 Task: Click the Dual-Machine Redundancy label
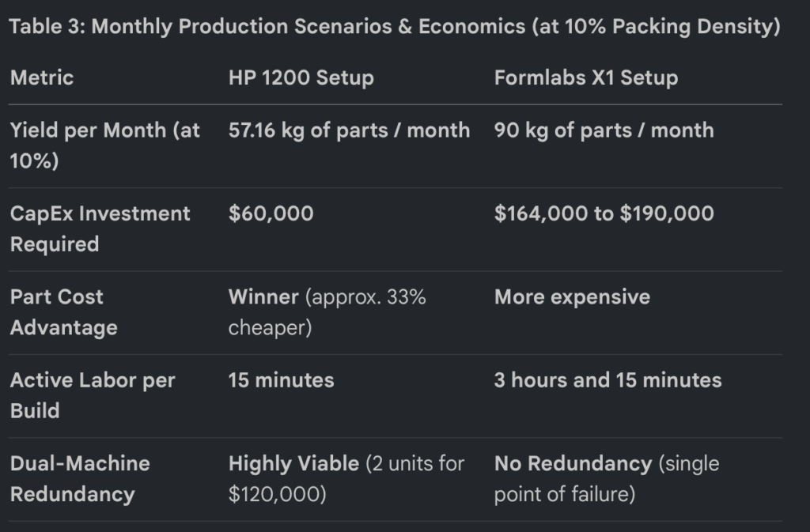tap(80, 479)
